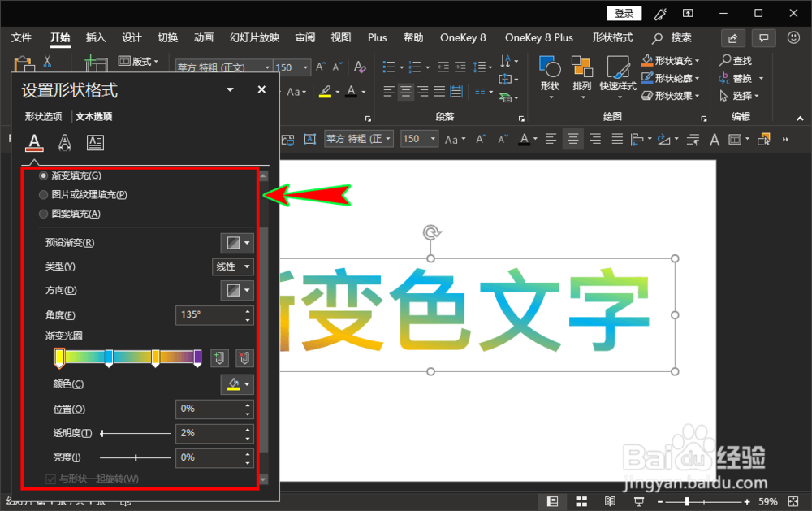This screenshot has width=812, height=511.
Task: Open gradient stop Color dropdown
Action: (237, 384)
